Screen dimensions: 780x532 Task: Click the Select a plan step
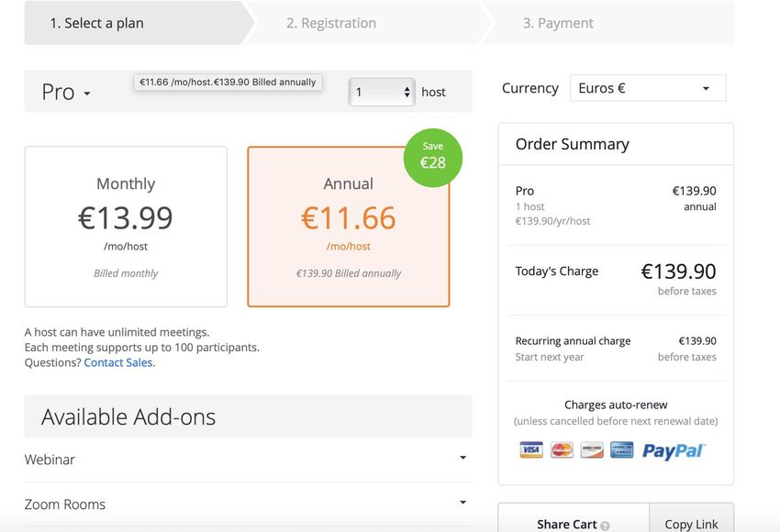click(x=96, y=23)
